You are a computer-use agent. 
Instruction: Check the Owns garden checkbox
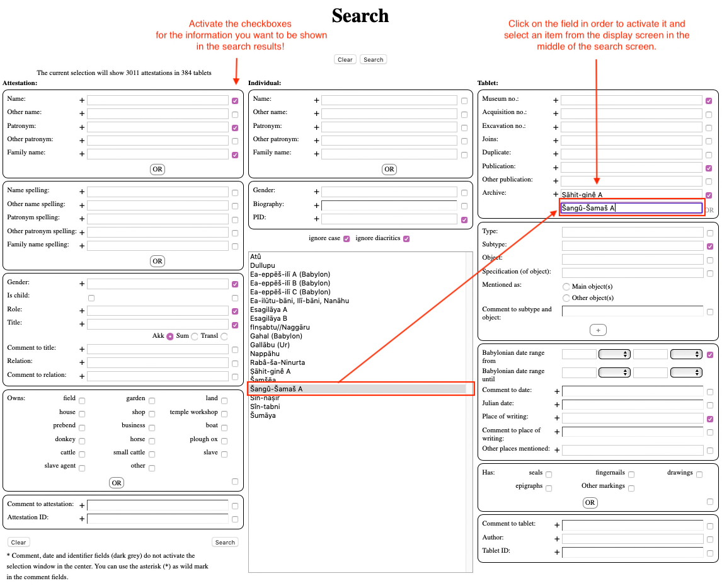tap(152, 401)
